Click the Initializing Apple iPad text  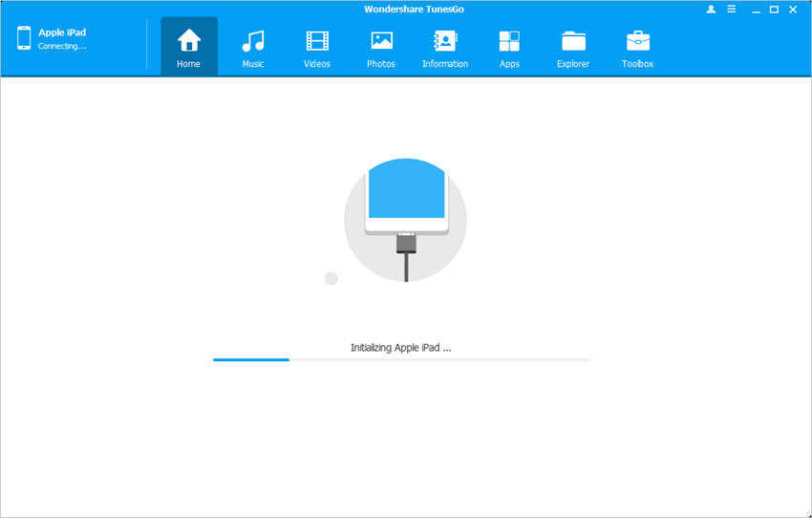(400, 348)
